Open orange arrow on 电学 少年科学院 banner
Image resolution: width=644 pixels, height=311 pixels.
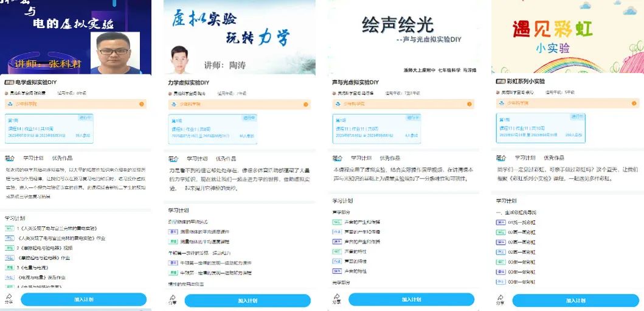141,104
